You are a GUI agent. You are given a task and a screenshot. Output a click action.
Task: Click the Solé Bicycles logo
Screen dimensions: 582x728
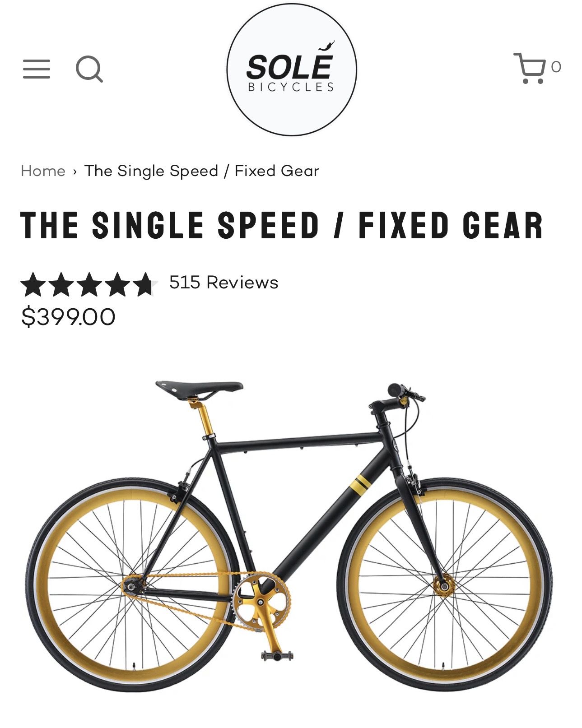(x=291, y=70)
